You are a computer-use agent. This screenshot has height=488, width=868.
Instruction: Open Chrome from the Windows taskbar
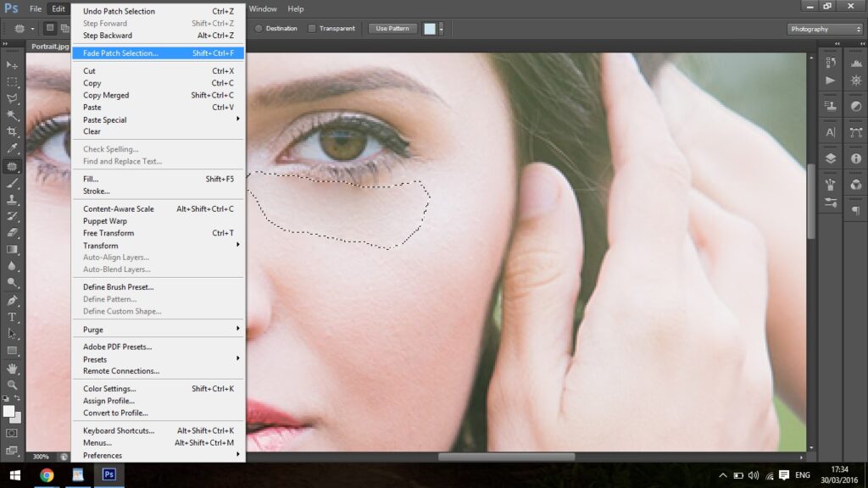click(x=47, y=475)
